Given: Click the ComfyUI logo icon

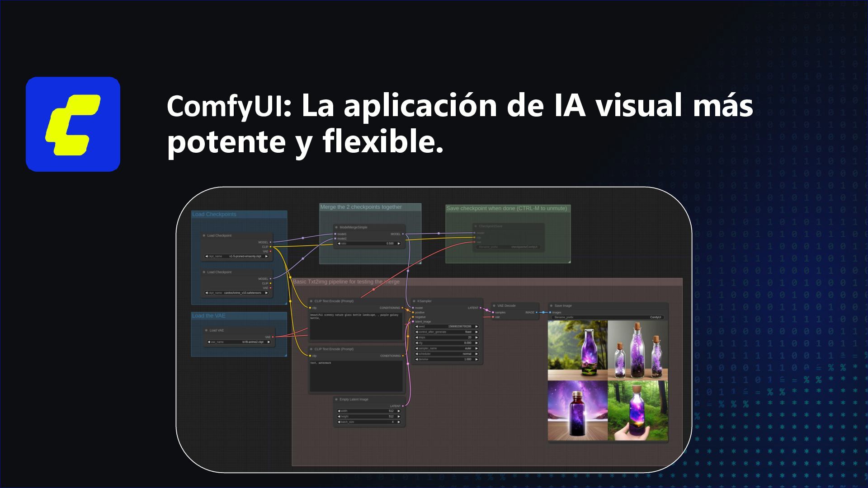Looking at the screenshot, I should tap(73, 124).
